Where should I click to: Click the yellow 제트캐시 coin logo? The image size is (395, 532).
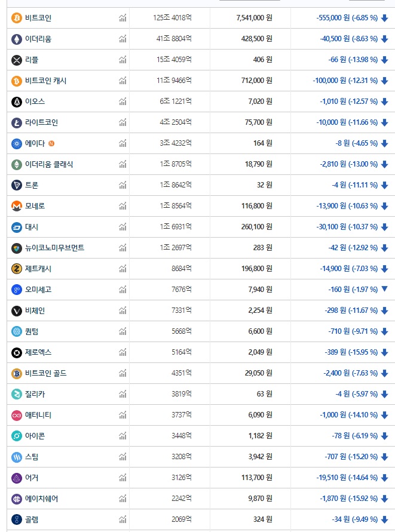(17, 269)
